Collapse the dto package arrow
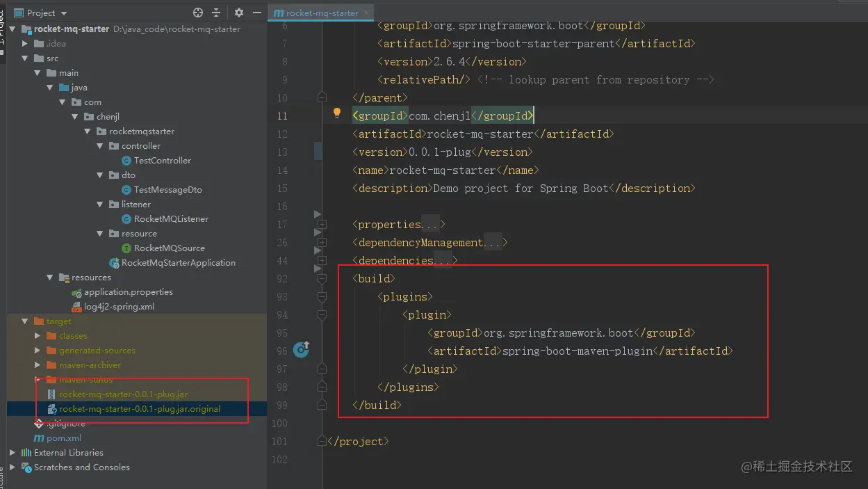Screen dimensions: 868x489 (101, 175)
